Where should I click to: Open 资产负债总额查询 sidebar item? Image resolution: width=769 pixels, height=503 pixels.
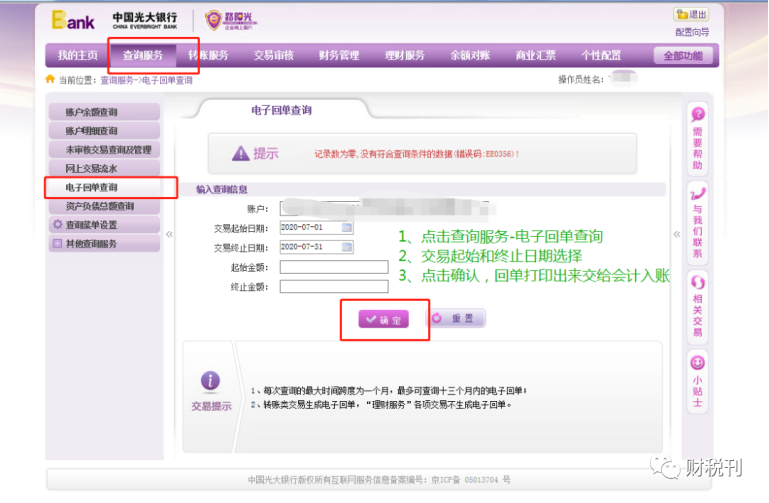(104, 206)
